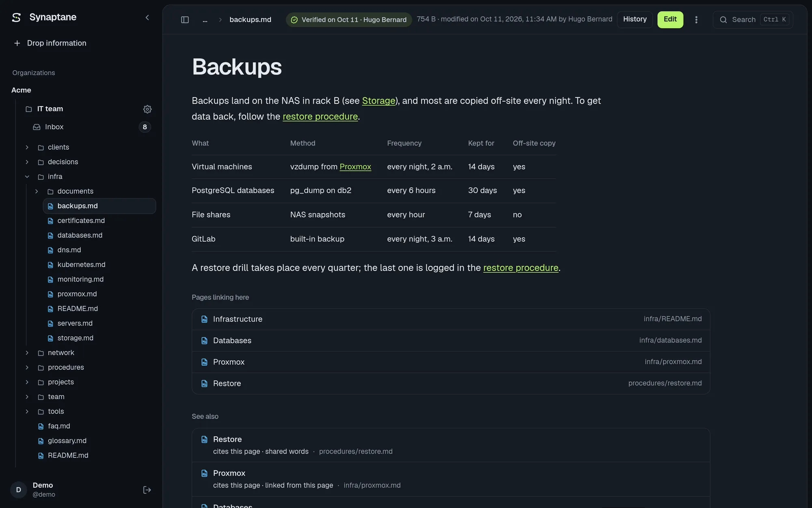Click the faq.md file icon

[x=41, y=426]
